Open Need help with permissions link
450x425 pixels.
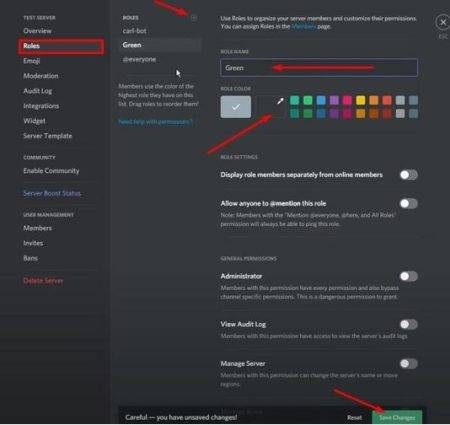pyautogui.click(x=155, y=122)
